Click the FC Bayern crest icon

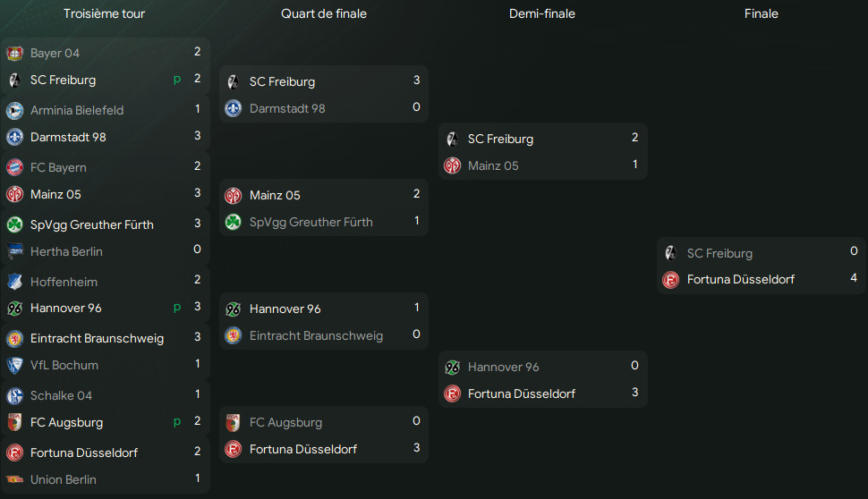pos(14,167)
